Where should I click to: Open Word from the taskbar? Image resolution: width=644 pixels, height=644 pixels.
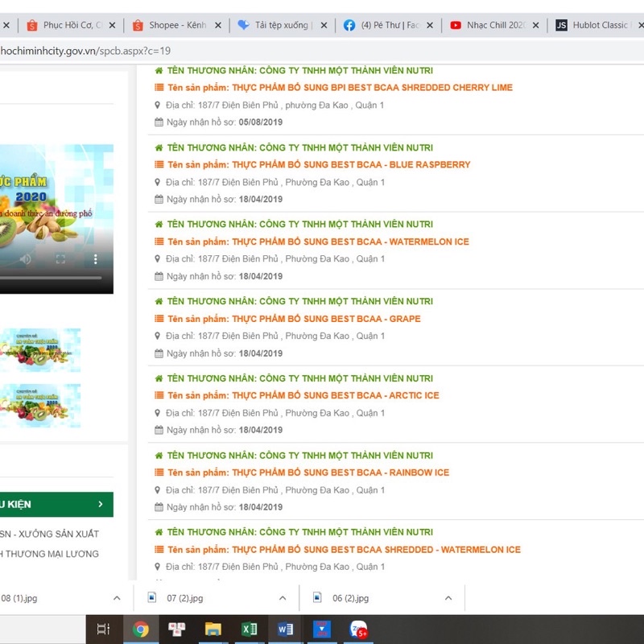285,629
